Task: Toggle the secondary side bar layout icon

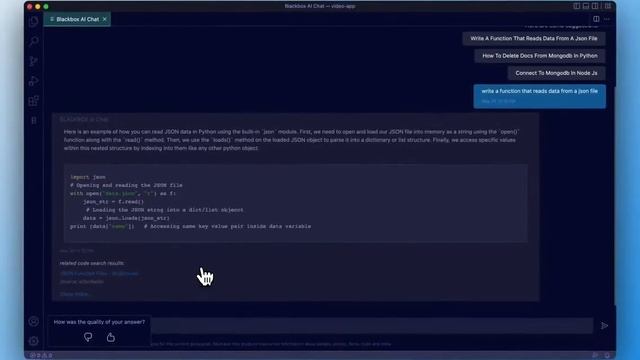Action: (x=595, y=6)
